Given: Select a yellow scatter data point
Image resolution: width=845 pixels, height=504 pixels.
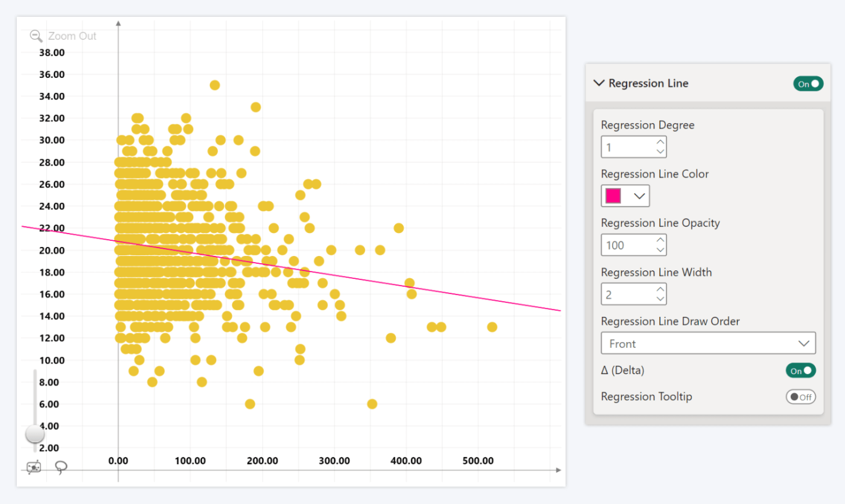Looking at the screenshot, I should [x=214, y=85].
